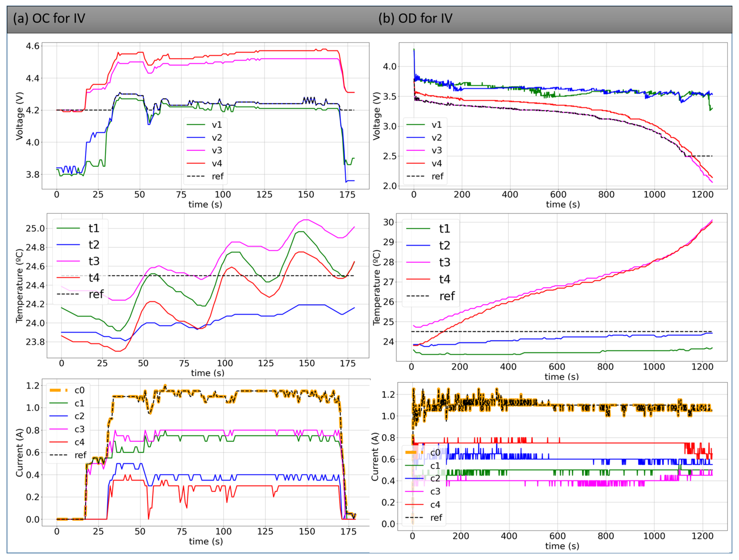Image resolution: width=739 pixels, height=560 pixels.
Task: Select v4 legend entry in OC voltage chart
Action: 205,163
